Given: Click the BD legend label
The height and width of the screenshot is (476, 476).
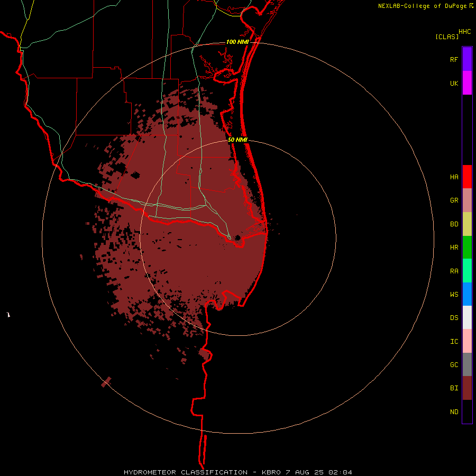Looking at the screenshot, I should pos(454,224).
